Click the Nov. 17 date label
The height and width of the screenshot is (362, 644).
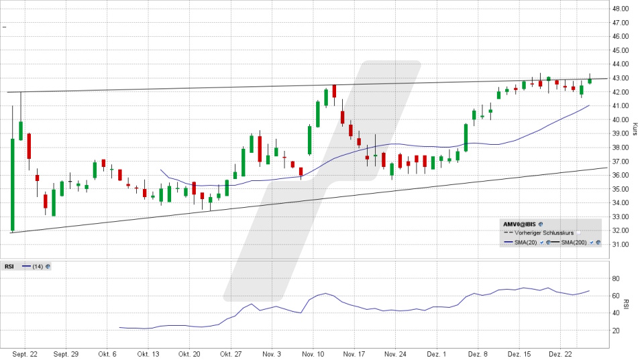(354, 354)
